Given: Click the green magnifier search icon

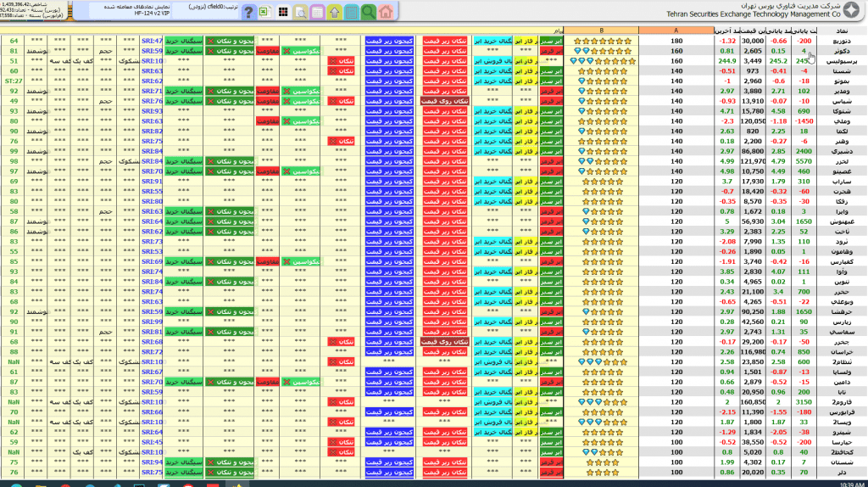Looking at the screenshot, I should (368, 12).
